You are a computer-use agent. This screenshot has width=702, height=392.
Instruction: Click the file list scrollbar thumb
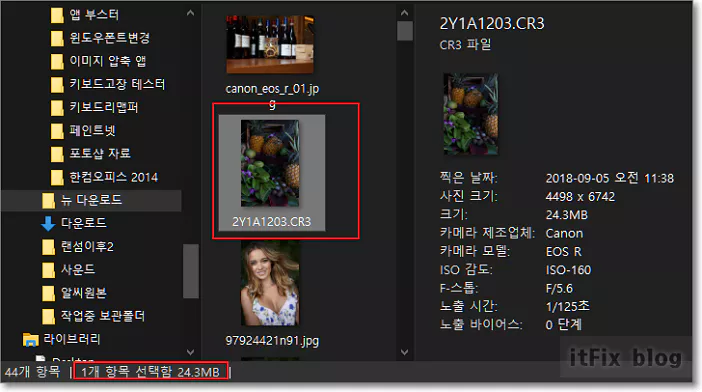tap(405, 31)
